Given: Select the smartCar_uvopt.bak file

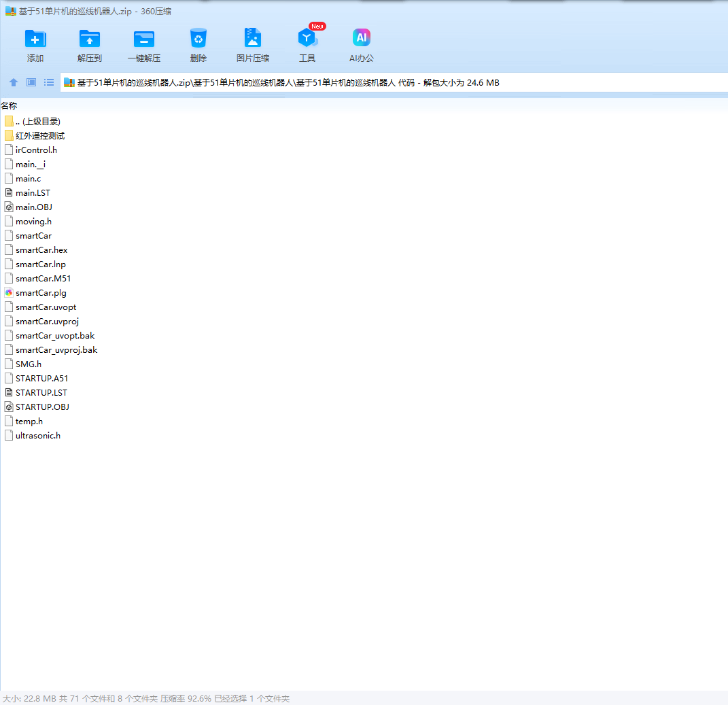Looking at the screenshot, I should 50,336.
